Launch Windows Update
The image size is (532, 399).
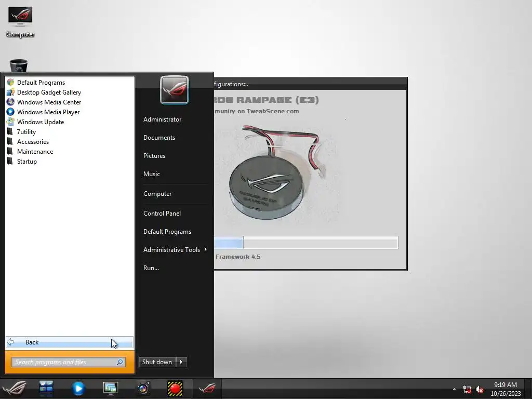[x=41, y=122]
